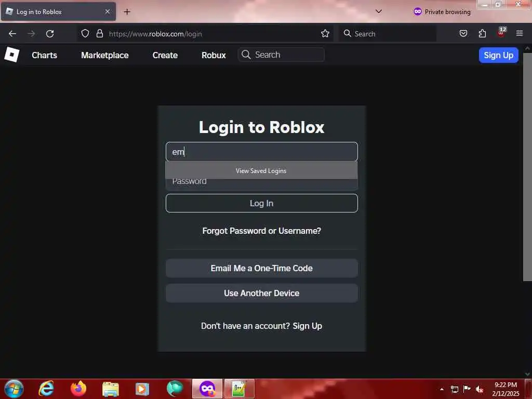The height and width of the screenshot is (399, 532).
Task: Click the network tray icon
Action: 455,389
